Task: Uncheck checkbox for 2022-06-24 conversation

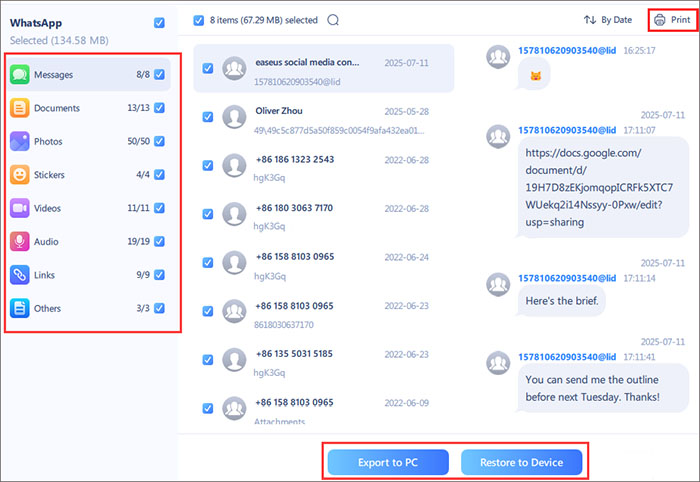Action: point(208,263)
